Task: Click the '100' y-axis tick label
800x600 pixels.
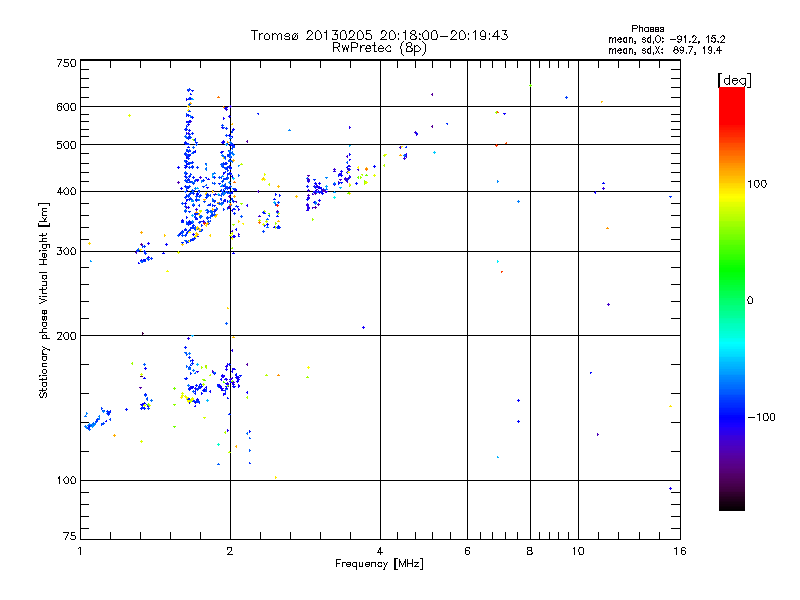Action: pos(66,481)
